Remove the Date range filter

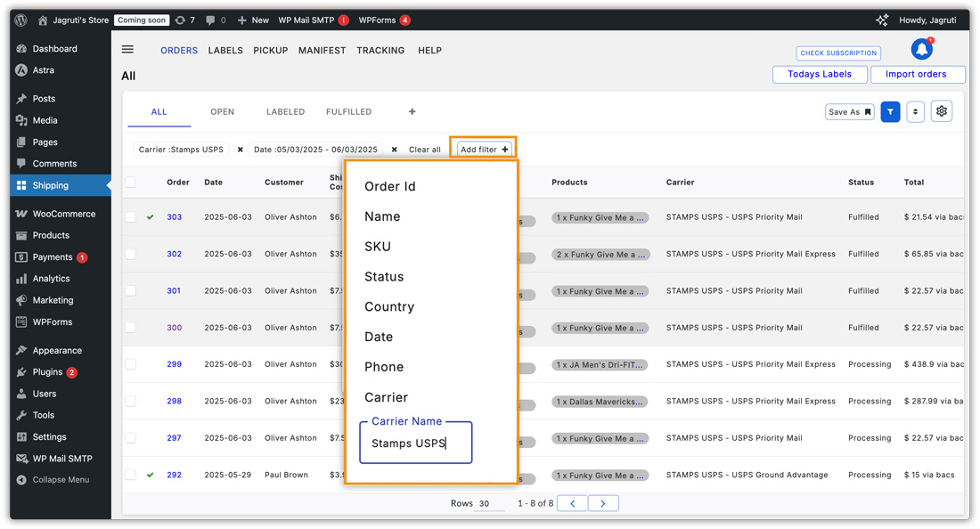(395, 150)
